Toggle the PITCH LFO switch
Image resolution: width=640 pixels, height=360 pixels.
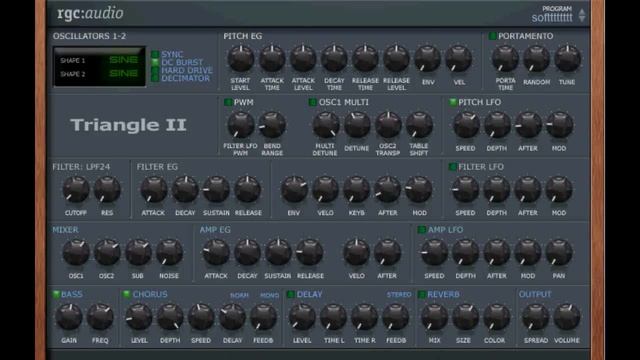(453, 102)
